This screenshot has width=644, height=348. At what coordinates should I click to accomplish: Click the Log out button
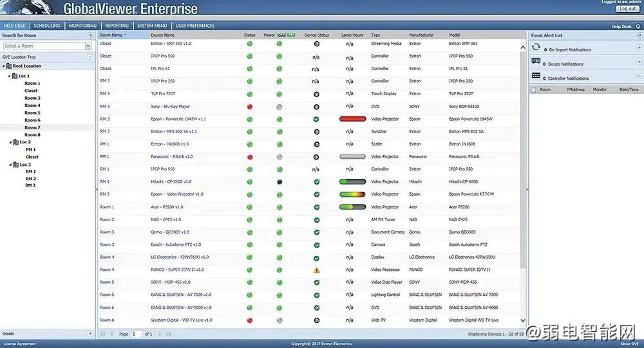tap(627, 8)
